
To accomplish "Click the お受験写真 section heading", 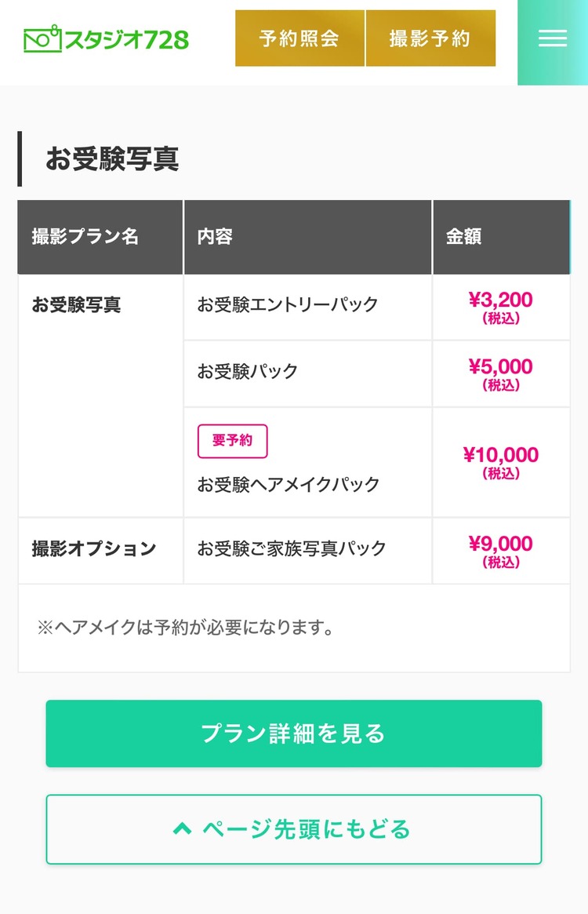I will tap(112, 158).
